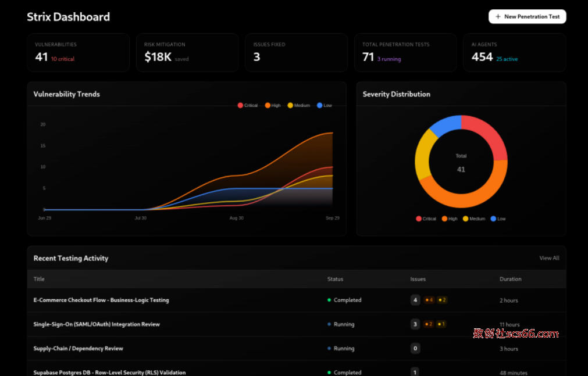Viewport: 588px width, 376px height.
Task: Click the Medium dot in Severity Distribution legend
Action: 465,219
